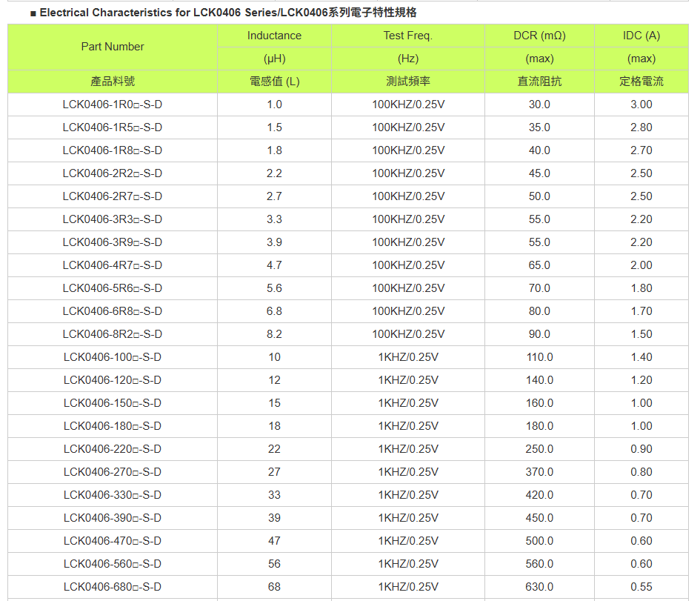The image size is (700, 601).
Task: Select part number LCK0406-390□-S-D
Action: (x=113, y=519)
